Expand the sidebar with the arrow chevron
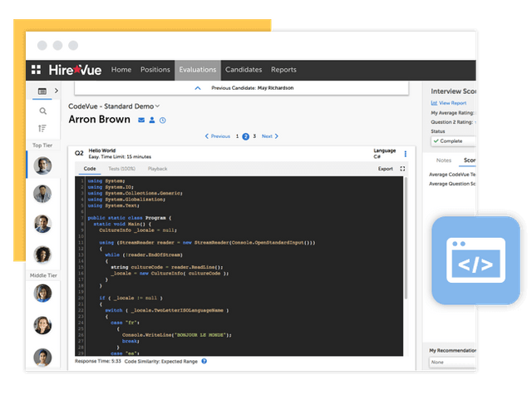Screen dimensions: 532x405 pyautogui.click(x=56, y=91)
